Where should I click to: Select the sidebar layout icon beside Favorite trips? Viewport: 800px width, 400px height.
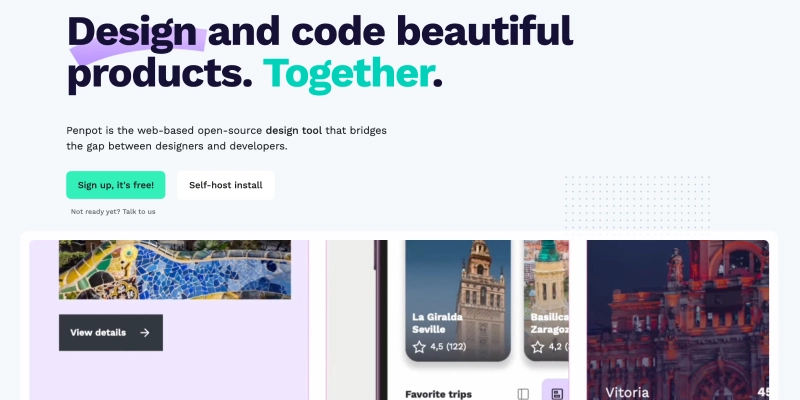(x=523, y=394)
